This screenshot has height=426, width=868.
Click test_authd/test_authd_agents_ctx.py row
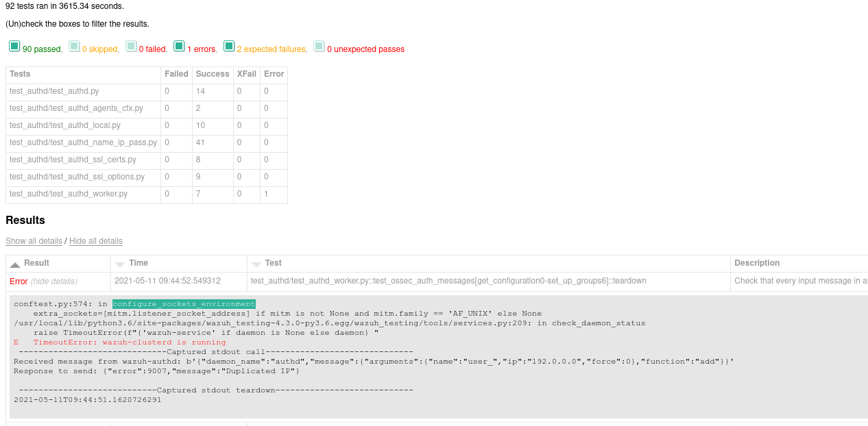[x=76, y=108]
